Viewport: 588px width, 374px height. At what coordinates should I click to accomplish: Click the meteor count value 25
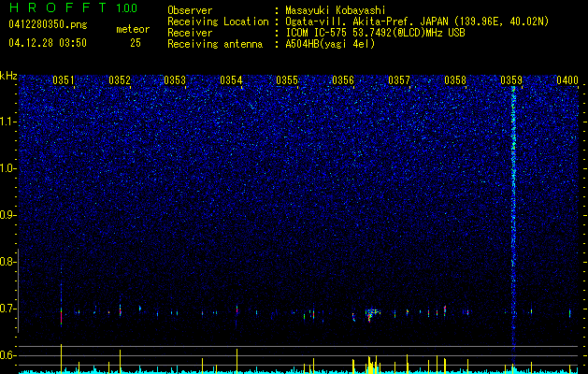(136, 43)
